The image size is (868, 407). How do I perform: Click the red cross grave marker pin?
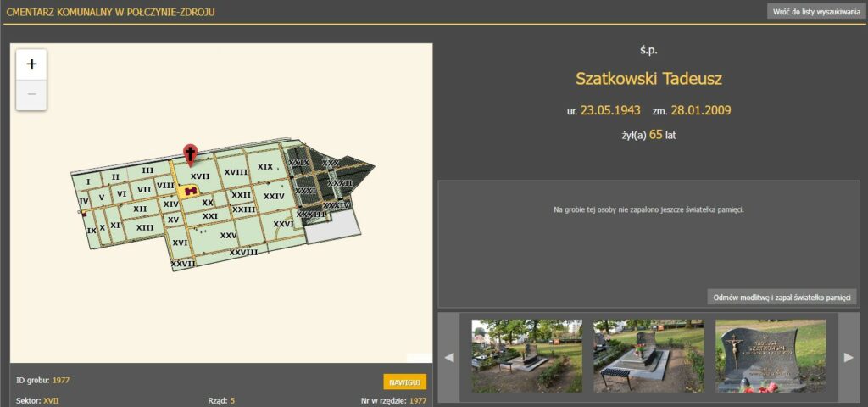(x=191, y=153)
